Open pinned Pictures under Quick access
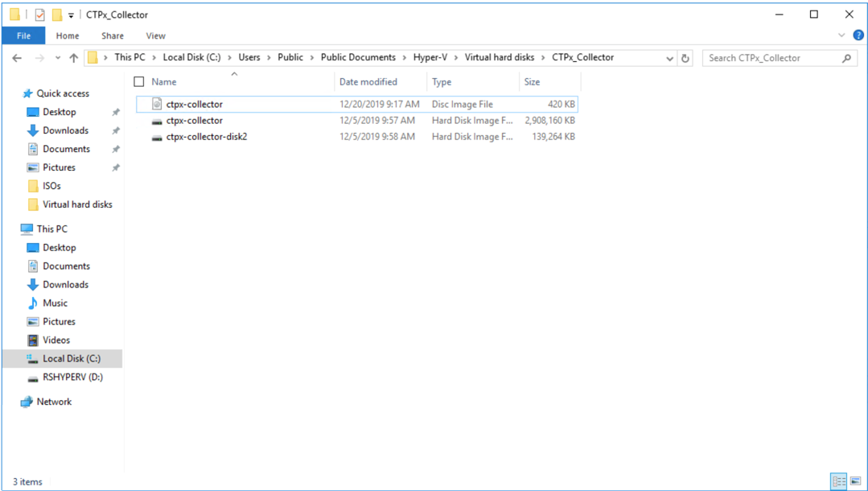Screen dimensions: 868x491 pos(60,167)
